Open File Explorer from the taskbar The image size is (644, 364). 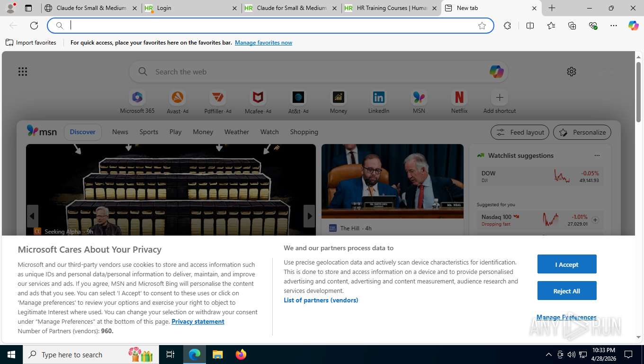tap(217, 355)
